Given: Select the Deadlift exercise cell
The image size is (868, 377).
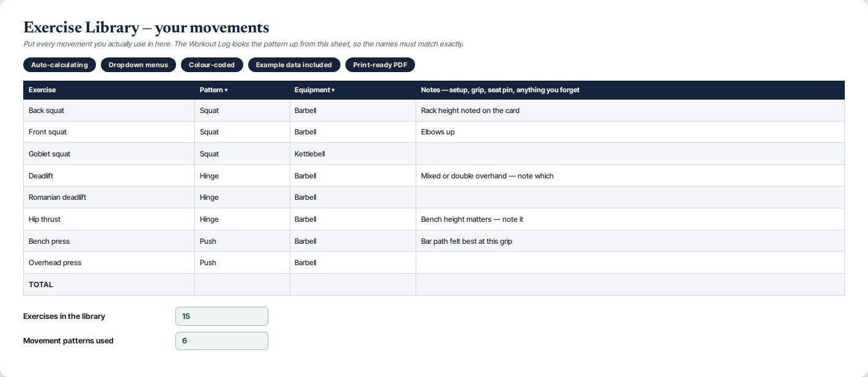Looking at the screenshot, I should 109,176.
